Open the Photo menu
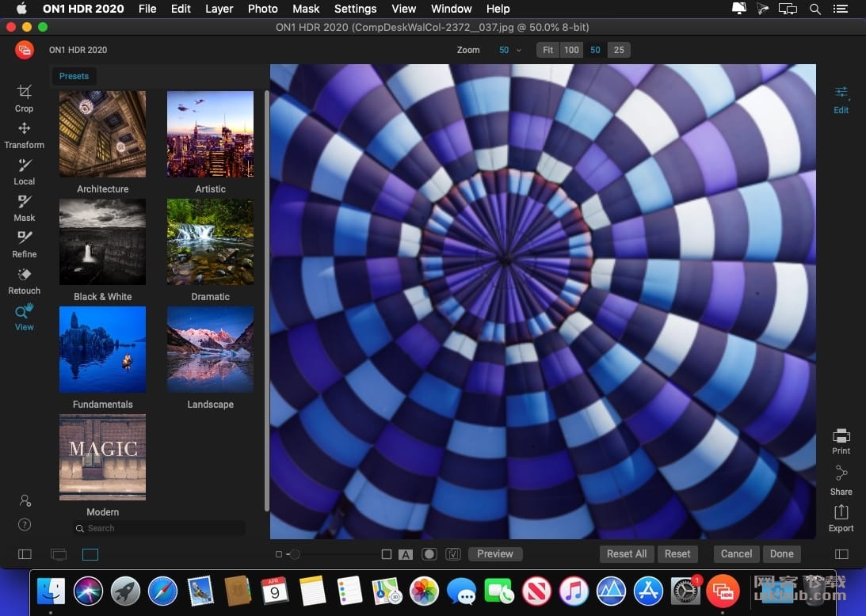Viewport: 866px width, 616px height. click(263, 9)
